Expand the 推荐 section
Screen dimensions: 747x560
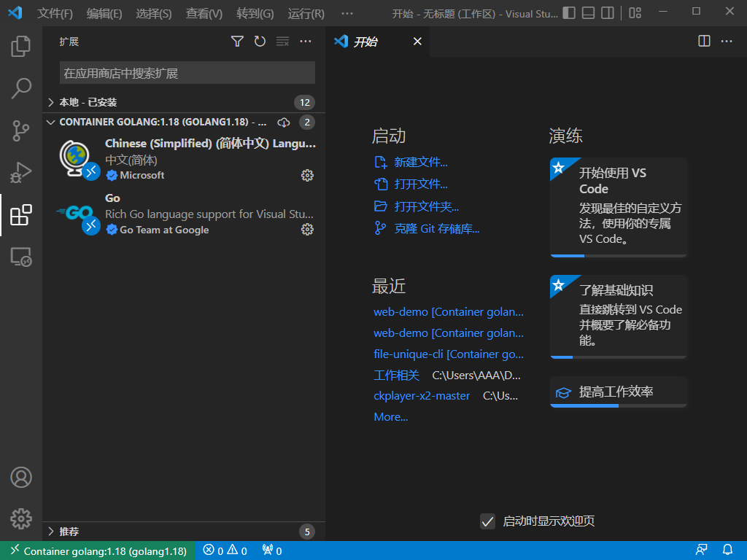click(x=183, y=532)
